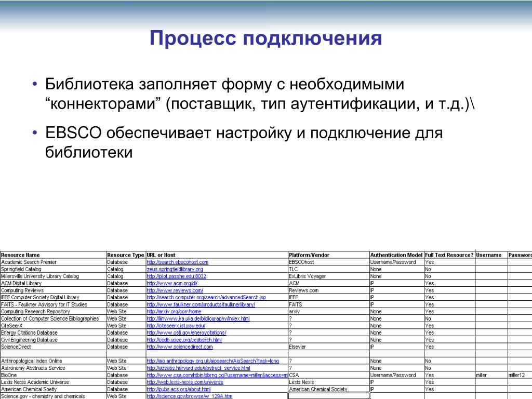Click 'Science.gov - chemistry and chemicals' cell
Viewport: 532px width, 399px height.
pos(54,396)
